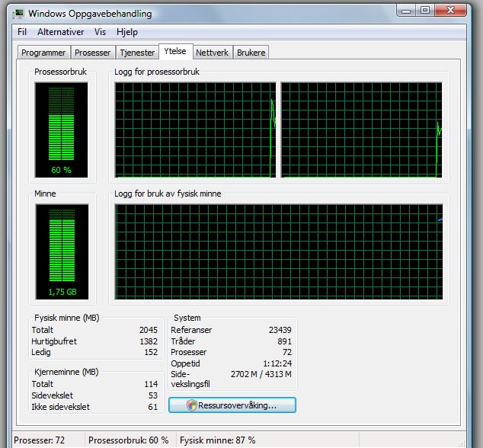
Task: Switch to the Brukere tab
Action: pos(251,53)
